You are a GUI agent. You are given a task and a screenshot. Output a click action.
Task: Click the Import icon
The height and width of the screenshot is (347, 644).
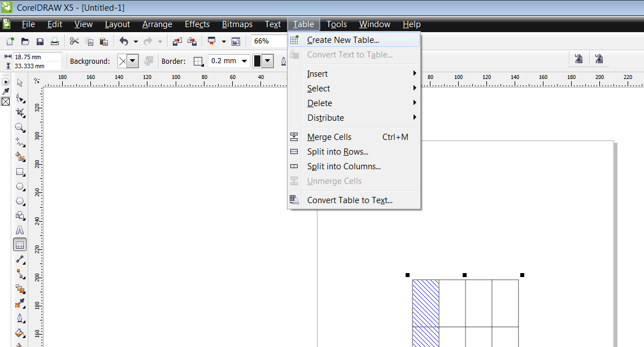pos(177,41)
